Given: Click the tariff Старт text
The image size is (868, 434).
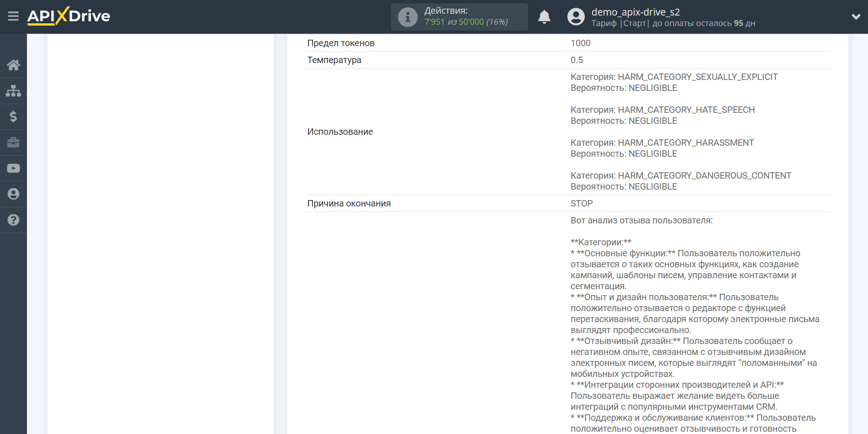Looking at the screenshot, I should (x=635, y=23).
